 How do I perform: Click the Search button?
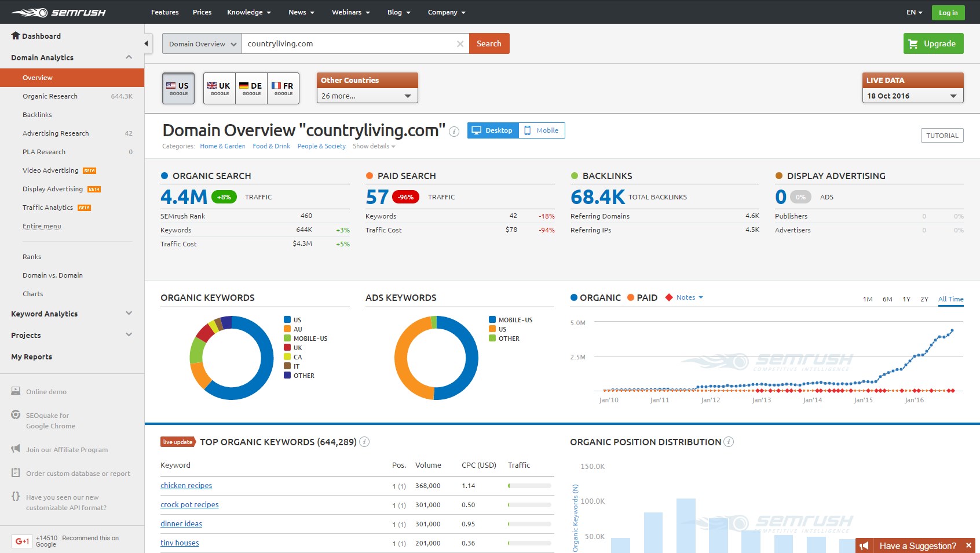(489, 43)
